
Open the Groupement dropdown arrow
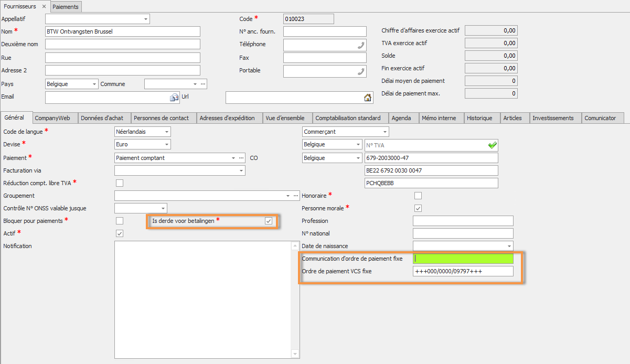[287, 196]
